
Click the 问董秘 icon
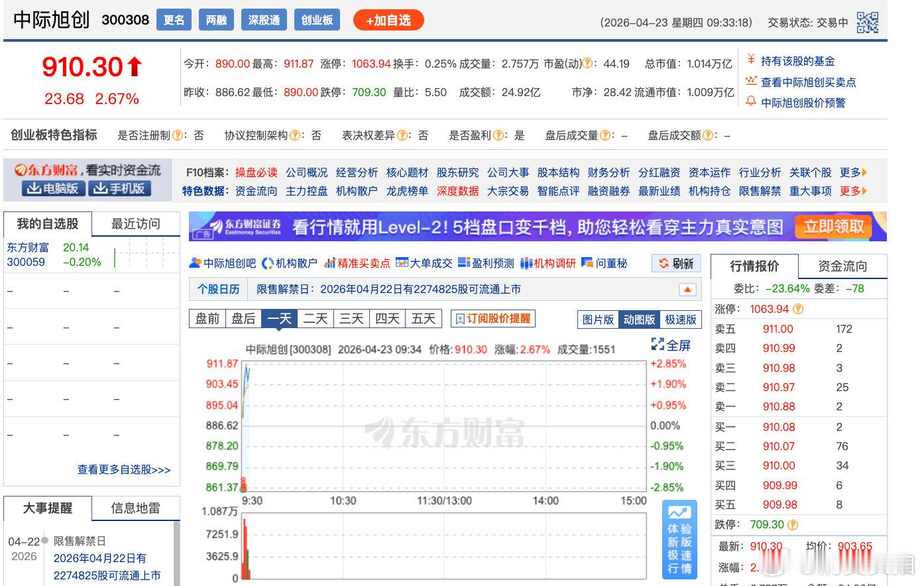(587, 263)
